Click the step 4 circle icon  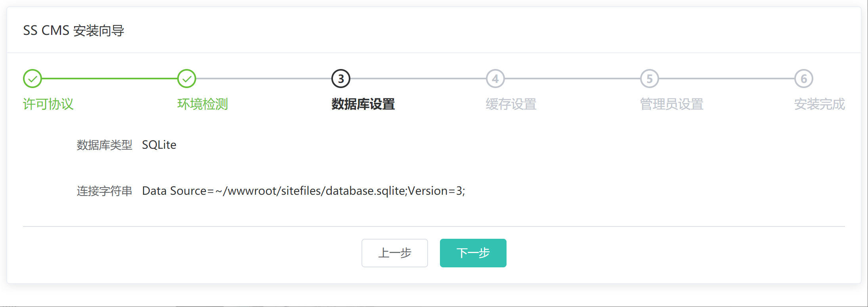pyautogui.click(x=495, y=79)
